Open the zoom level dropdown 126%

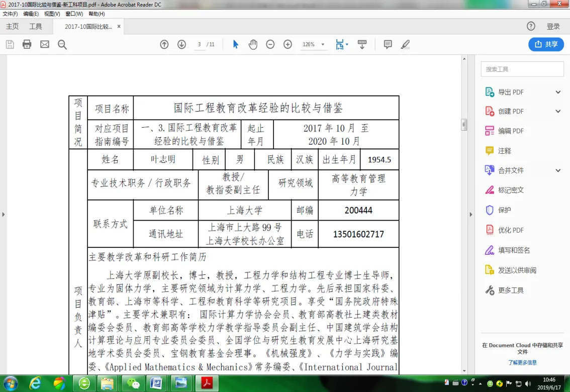click(x=323, y=44)
